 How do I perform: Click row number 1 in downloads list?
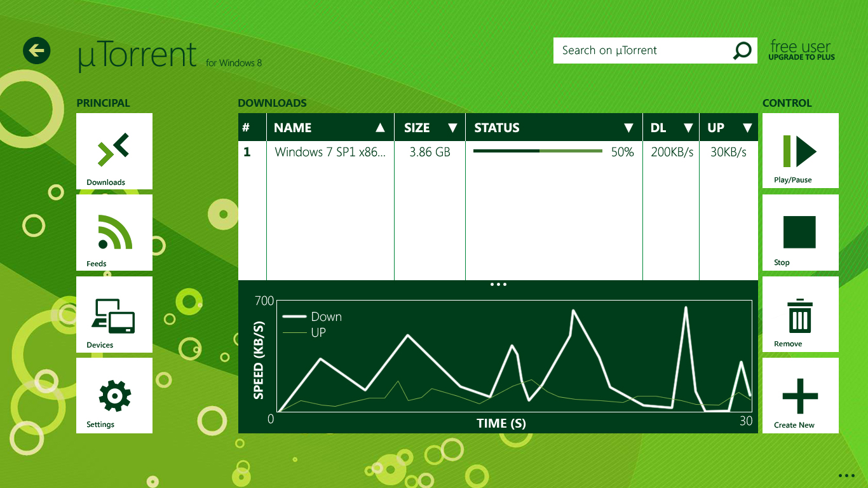247,152
